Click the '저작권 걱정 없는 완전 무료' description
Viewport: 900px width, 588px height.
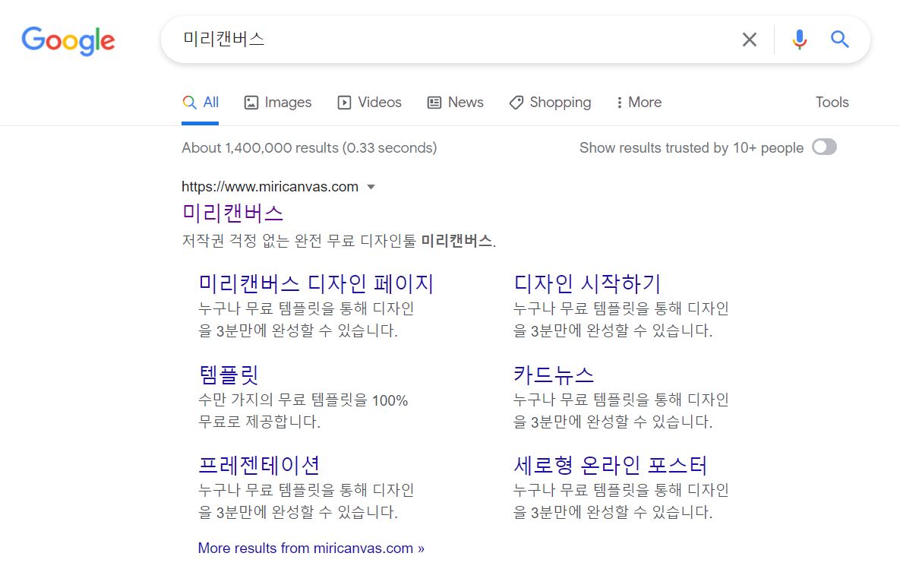click(x=339, y=241)
